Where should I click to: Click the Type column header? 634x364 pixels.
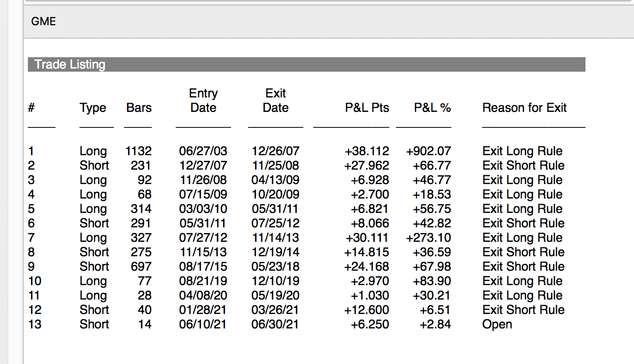coord(93,108)
